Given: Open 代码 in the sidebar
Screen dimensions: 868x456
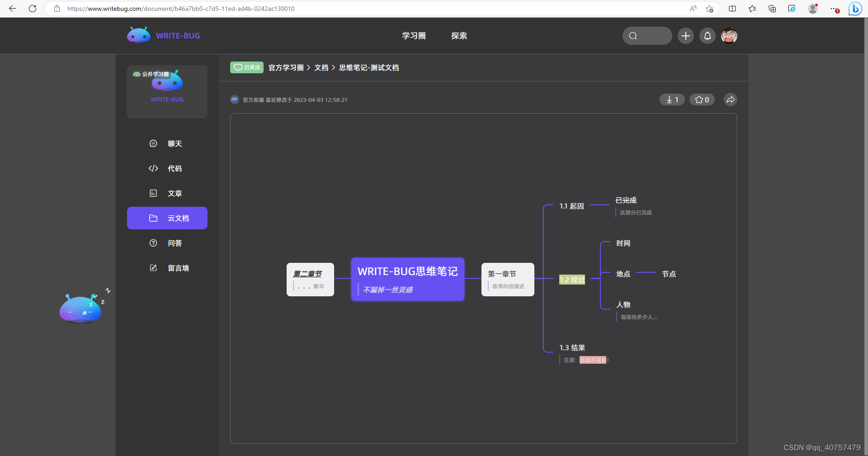Looking at the screenshot, I should tap(167, 168).
